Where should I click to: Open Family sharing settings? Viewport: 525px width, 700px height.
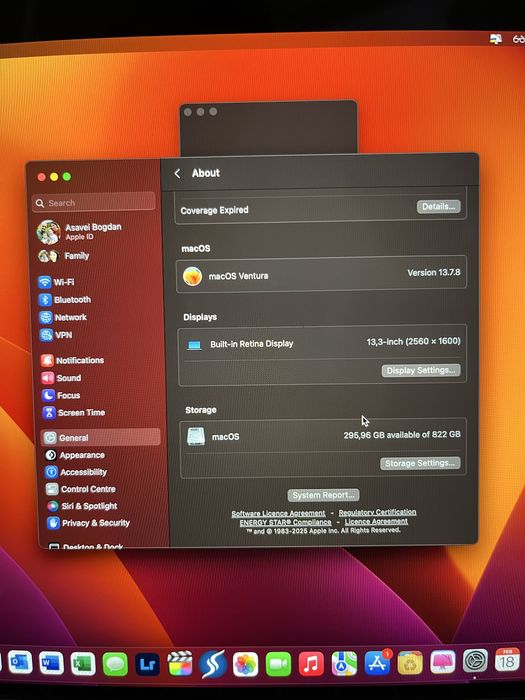click(x=64, y=256)
